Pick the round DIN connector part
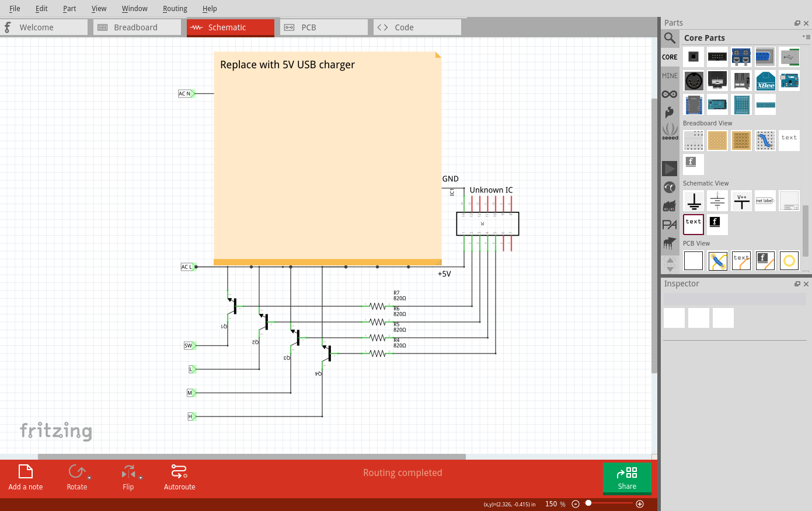The image size is (812, 511). 693,80
